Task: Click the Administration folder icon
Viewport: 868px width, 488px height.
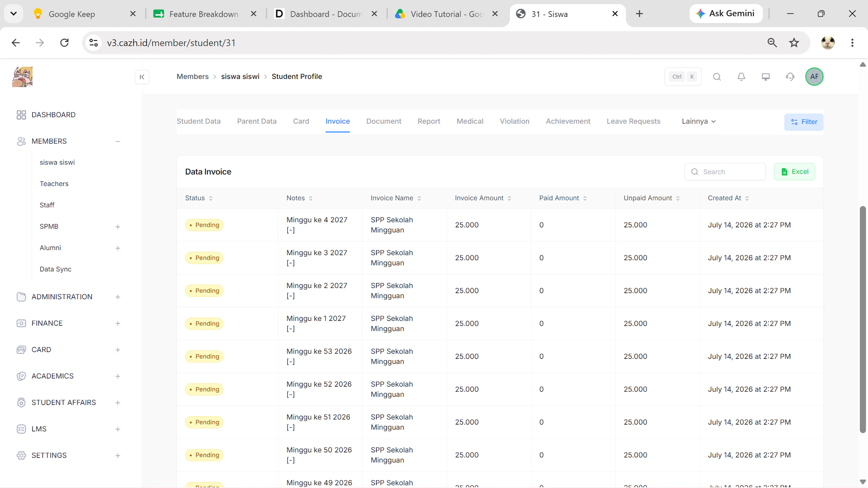Action: click(x=21, y=297)
